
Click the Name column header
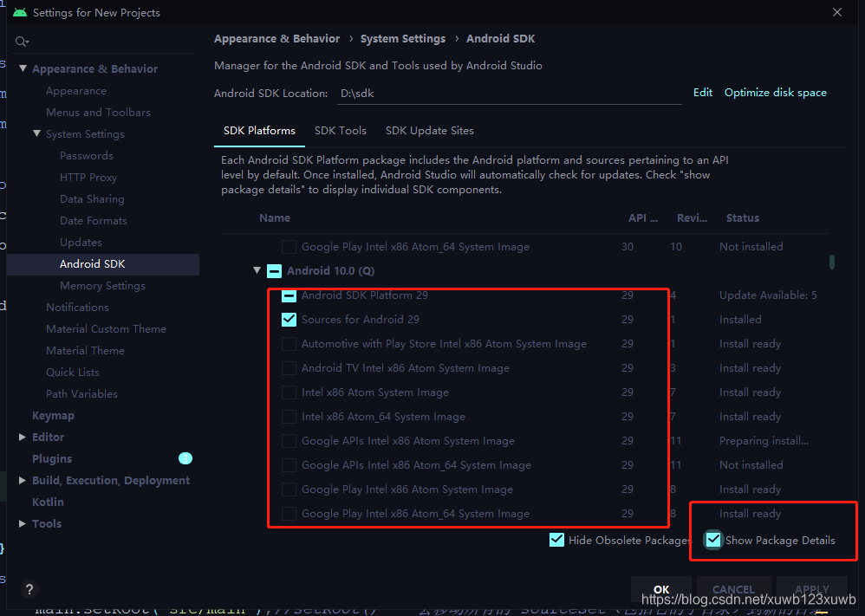point(275,217)
